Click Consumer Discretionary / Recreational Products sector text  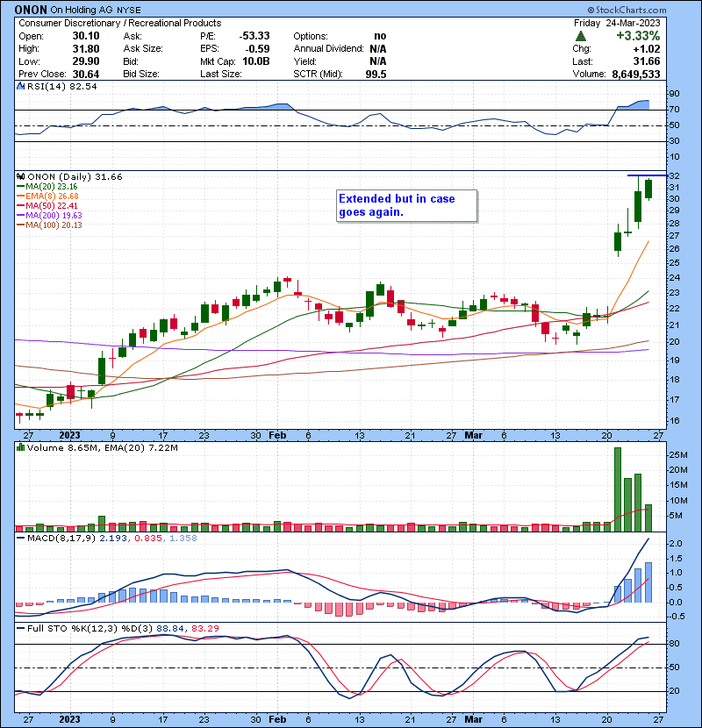pos(120,23)
